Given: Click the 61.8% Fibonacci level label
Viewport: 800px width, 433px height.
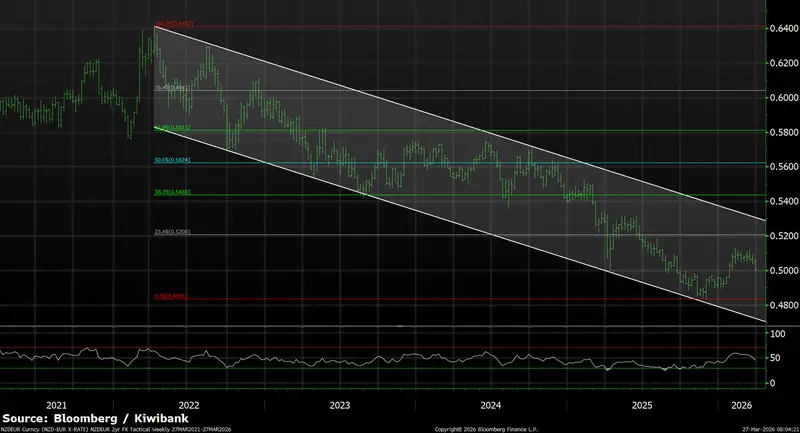Looking at the screenshot, I should click(172, 128).
